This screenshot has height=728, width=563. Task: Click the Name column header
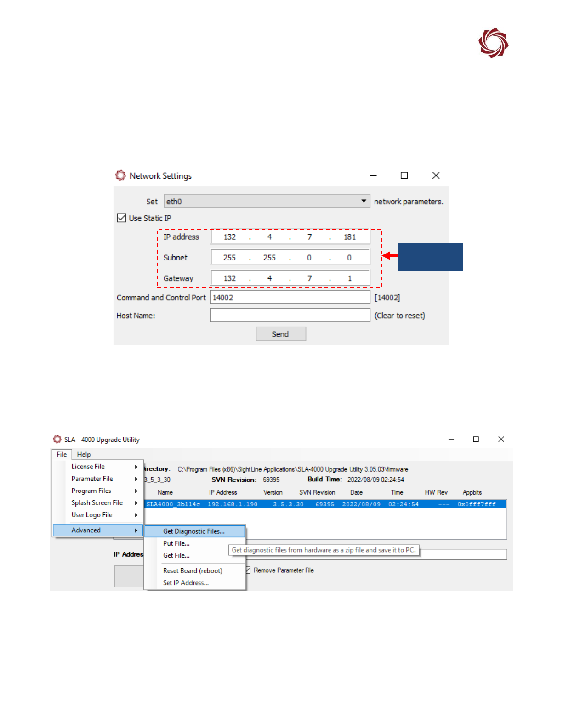click(x=165, y=492)
